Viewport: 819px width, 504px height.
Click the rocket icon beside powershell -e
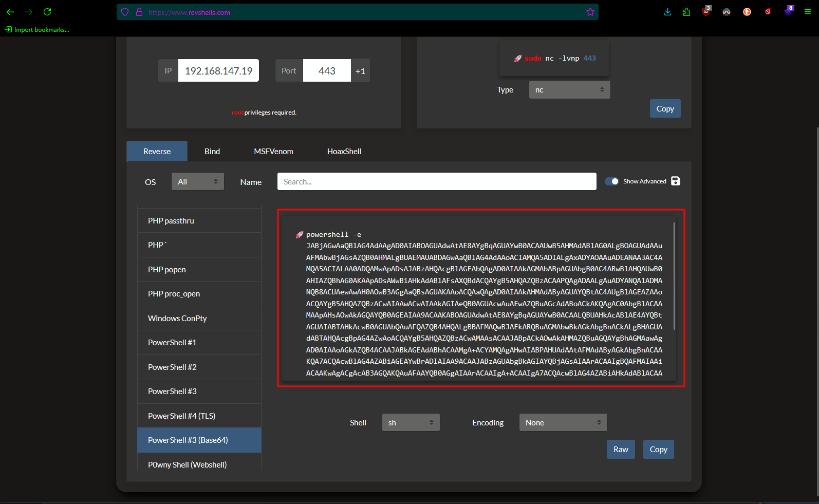[300, 235]
